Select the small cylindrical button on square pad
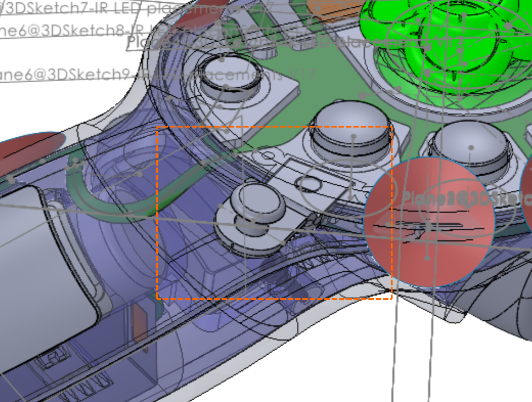Viewport: 532px width, 402px height. tap(232, 78)
